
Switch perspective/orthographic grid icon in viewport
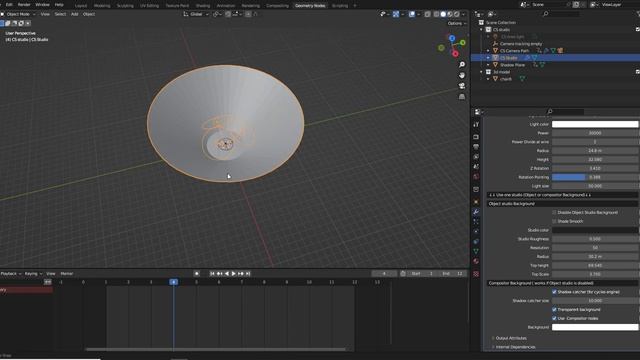462,97
